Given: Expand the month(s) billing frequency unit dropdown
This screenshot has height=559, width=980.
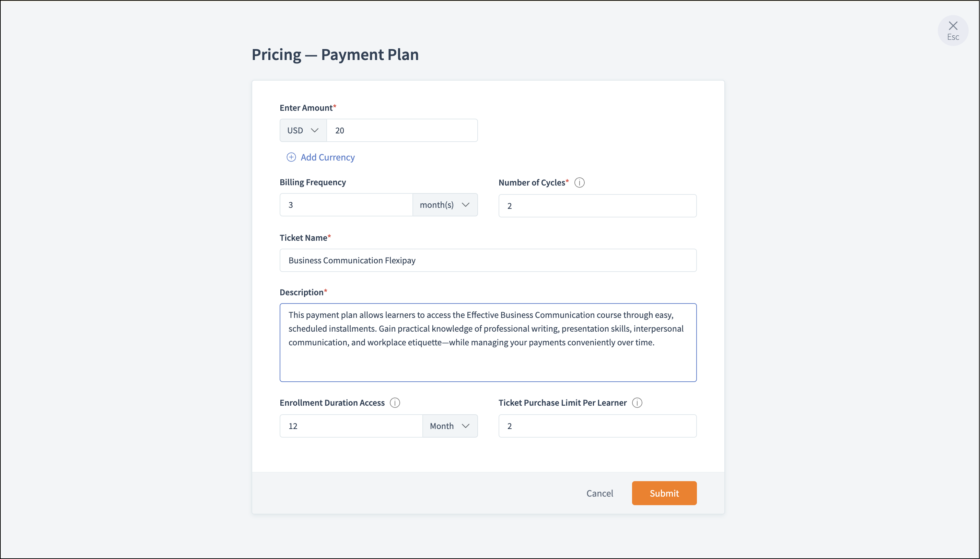Looking at the screenshot, I should (x=445, y=205).
